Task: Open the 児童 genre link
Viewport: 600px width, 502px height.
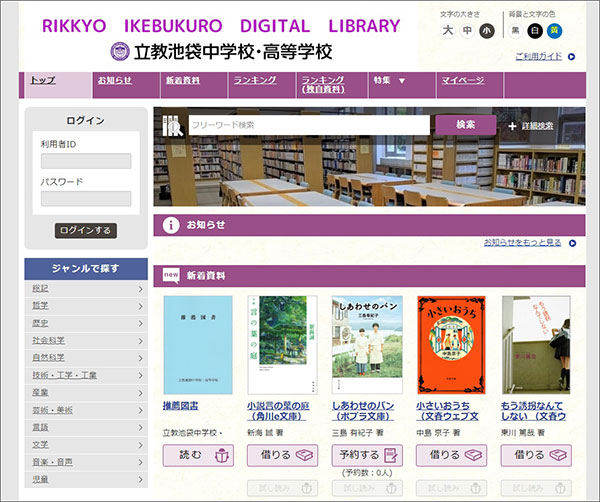Action: tap(41, 479)
